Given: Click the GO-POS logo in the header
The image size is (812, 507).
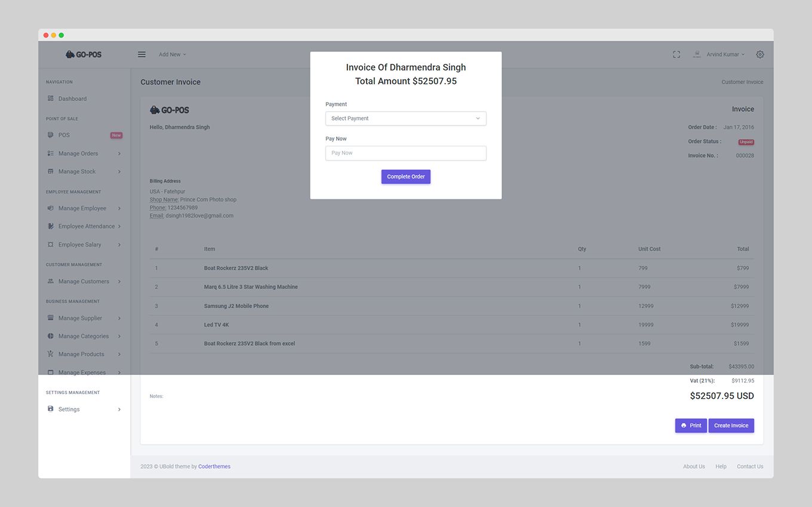Looking at the screenshot, I should [83, 54].
